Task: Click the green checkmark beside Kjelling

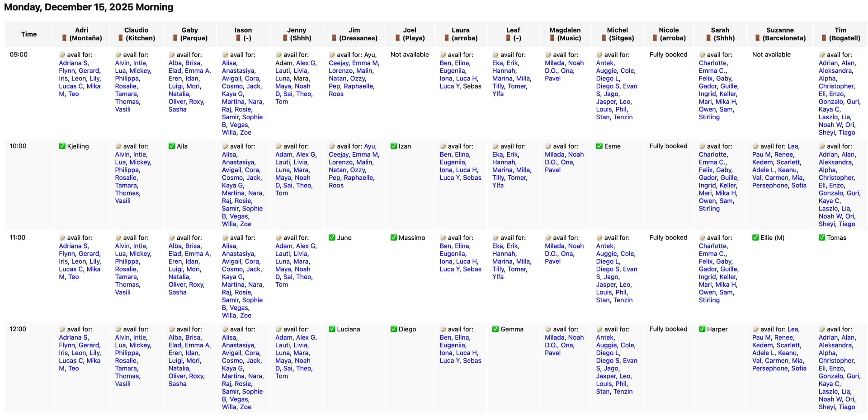Action: pos(62,146)
